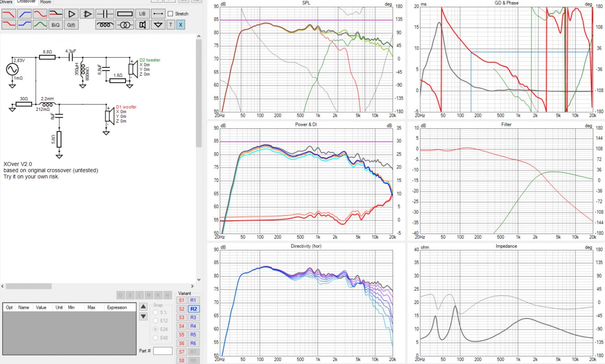Screen dimensions: 605x364
Task: Activate variant S1
Action: pyautogui.click(x=181, y=300)
